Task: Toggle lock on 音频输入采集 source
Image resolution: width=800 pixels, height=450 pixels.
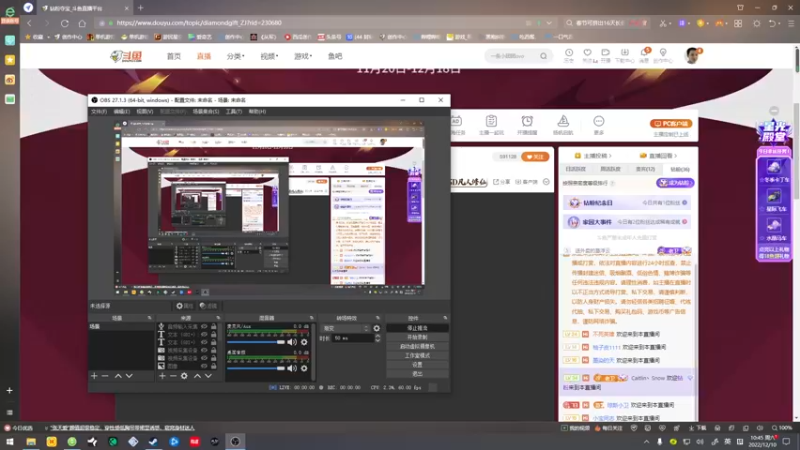Action: 214,327
